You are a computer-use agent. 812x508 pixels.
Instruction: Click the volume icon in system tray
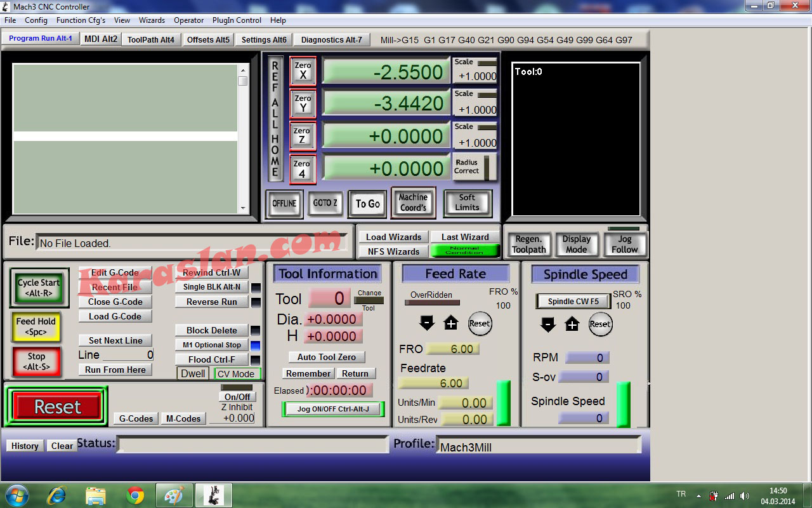point(745,496)
